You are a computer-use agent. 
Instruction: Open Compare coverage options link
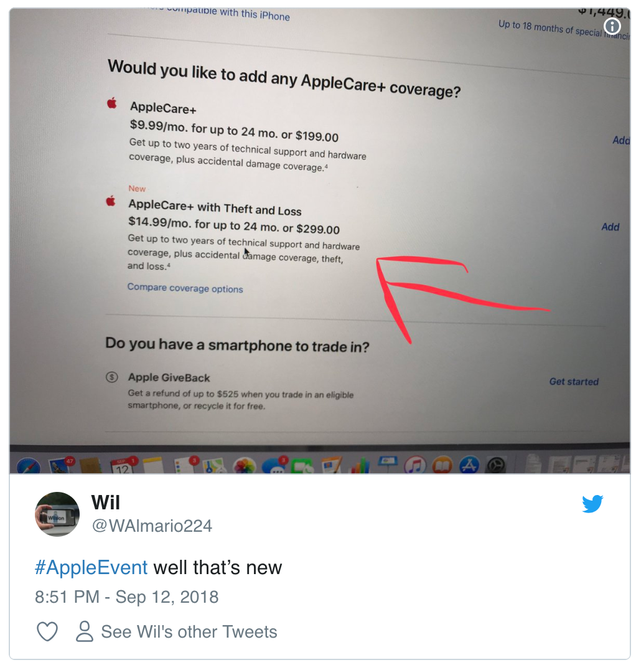click(x=185, y=288)
